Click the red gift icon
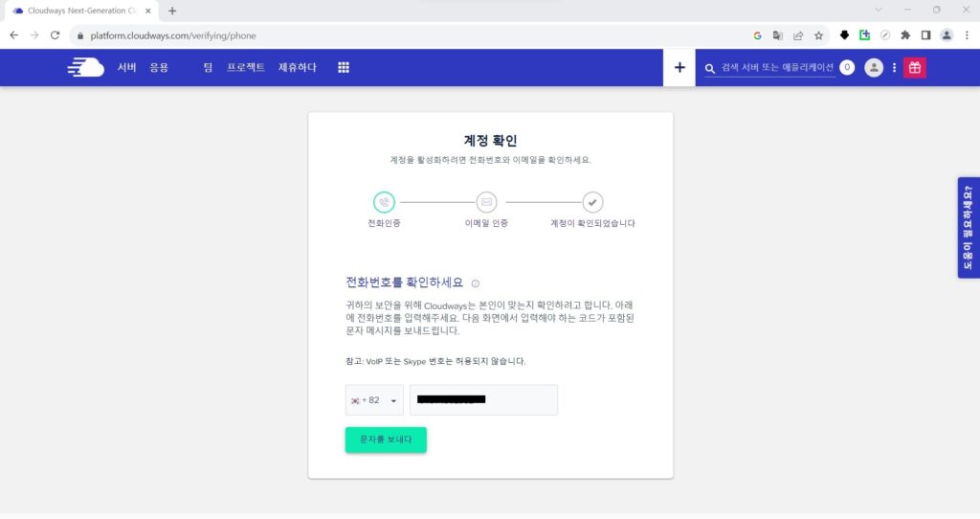Viewport: 980px width, 519px height. [x=914, y=68]
